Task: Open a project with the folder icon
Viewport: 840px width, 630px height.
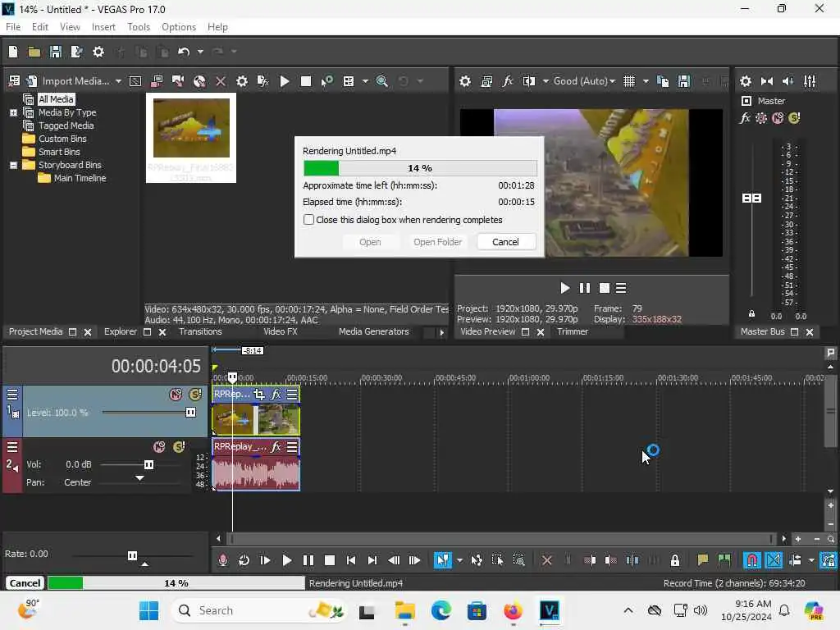Action: 34,52
